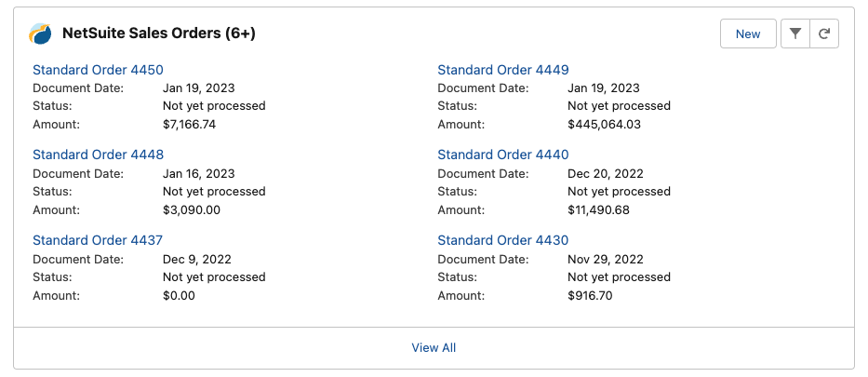View Standard Order 4440 details

click(x=503, y=155)
